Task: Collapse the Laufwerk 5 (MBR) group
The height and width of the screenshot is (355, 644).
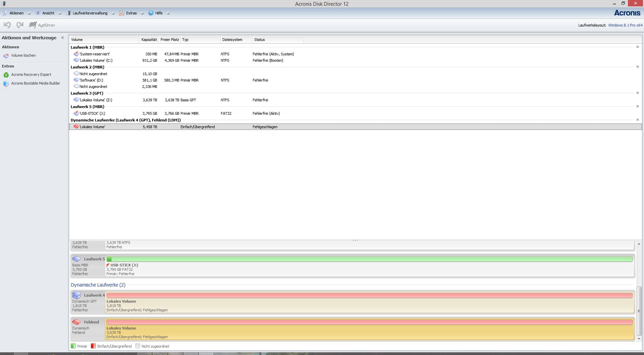Action: [637, 106]
